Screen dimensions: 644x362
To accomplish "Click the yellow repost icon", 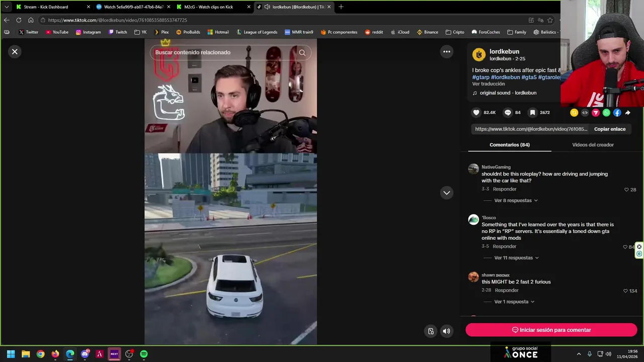I will (574, 113).
